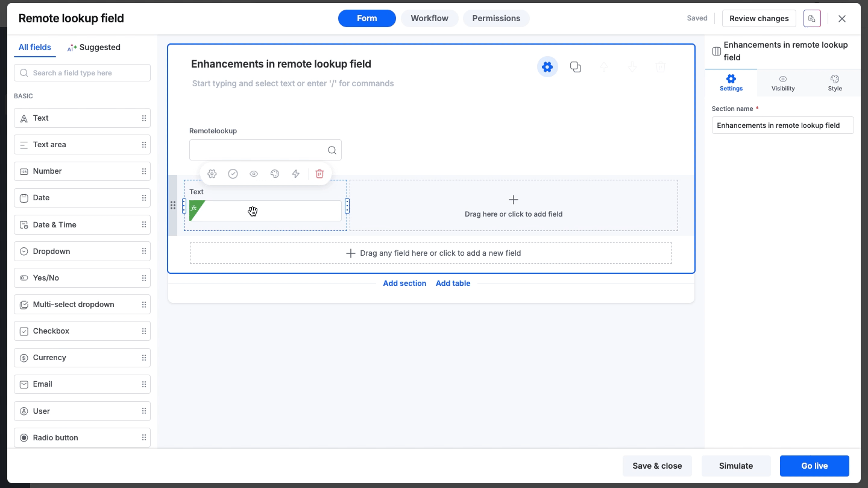Image resolution: width=868 pixels, height=488 pixels.
Task: Delete the Text field with the red trash icon
Action: click(319, 174)
